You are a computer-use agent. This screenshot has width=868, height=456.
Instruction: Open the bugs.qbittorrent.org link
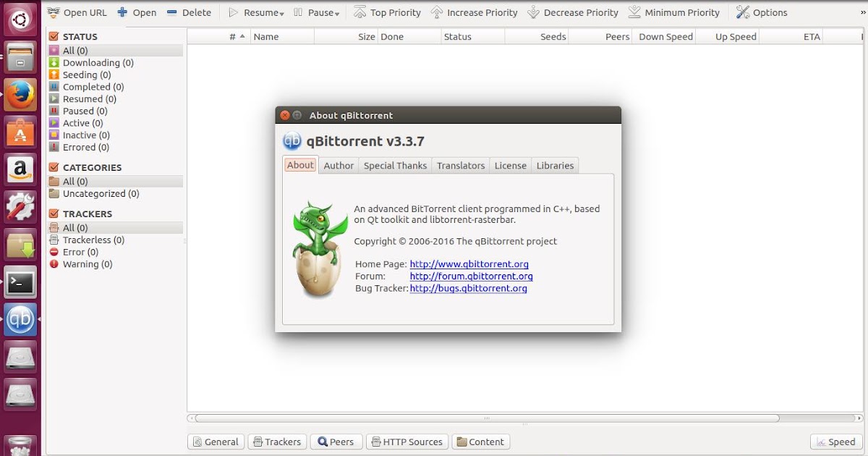[468, 288]
